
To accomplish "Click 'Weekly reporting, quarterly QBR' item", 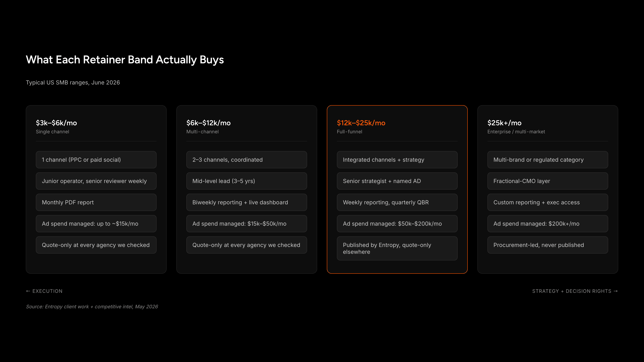I will pyautogui.click(x=397, y=202).
